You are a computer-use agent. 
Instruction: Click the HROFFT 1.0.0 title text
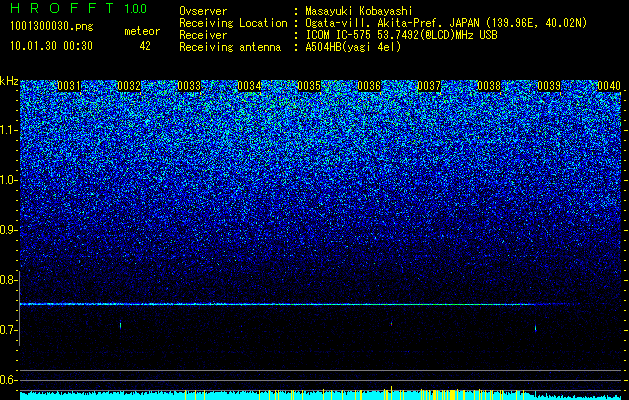click(79, 8)
